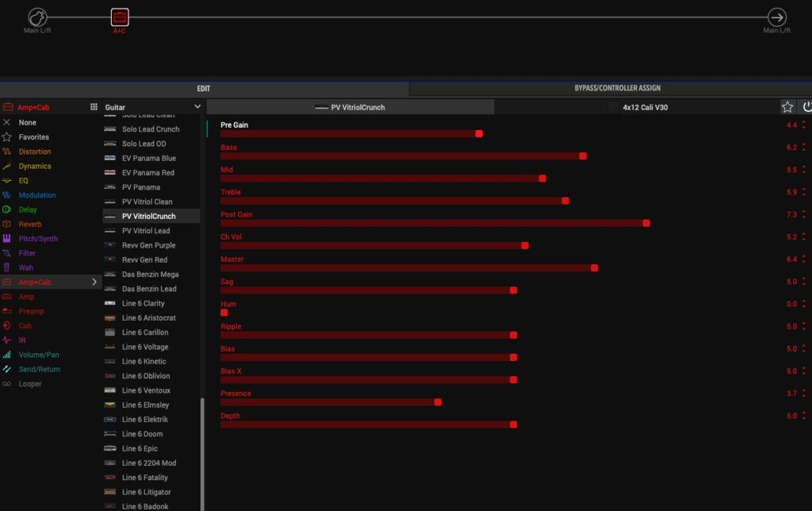This screenshot has width=812, height=511.
Task: Click the guitar input icon on signal chain
Action: pos(37,17)
